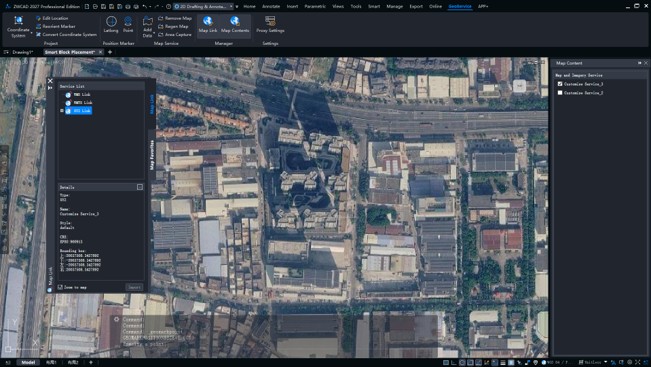The width and height of the screenshot is (651, 367).
Task: Click the Redo arrow in title bar
Action: (156, 6)
